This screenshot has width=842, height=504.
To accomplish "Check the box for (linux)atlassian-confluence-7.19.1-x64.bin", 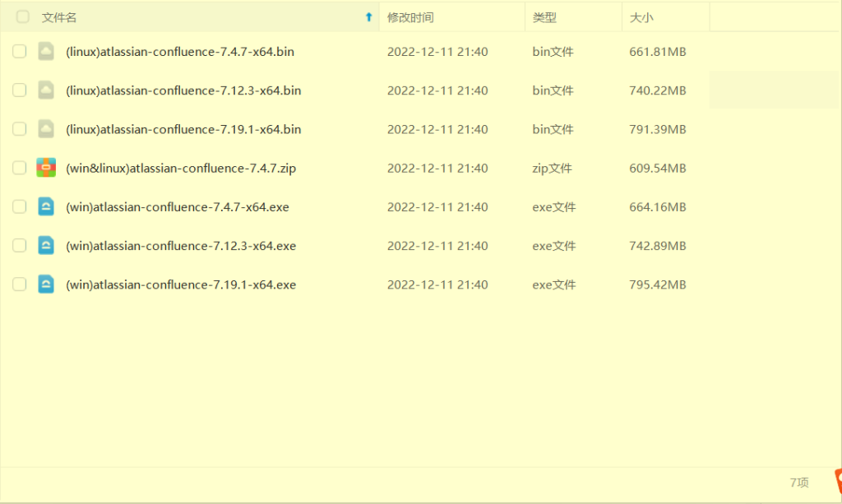I will click(x=20, y=129).
